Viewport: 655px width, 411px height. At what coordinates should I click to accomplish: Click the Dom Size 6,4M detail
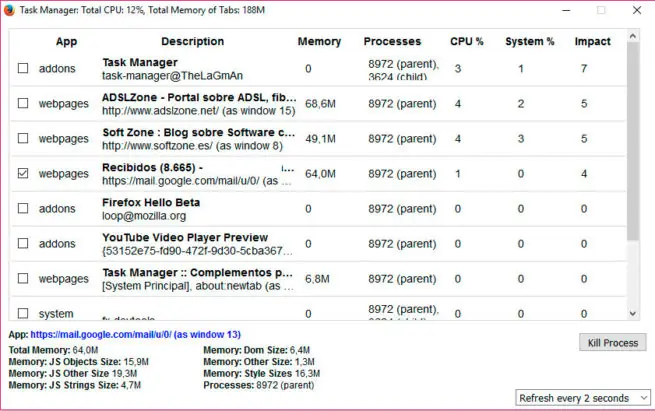coord(256,350)
